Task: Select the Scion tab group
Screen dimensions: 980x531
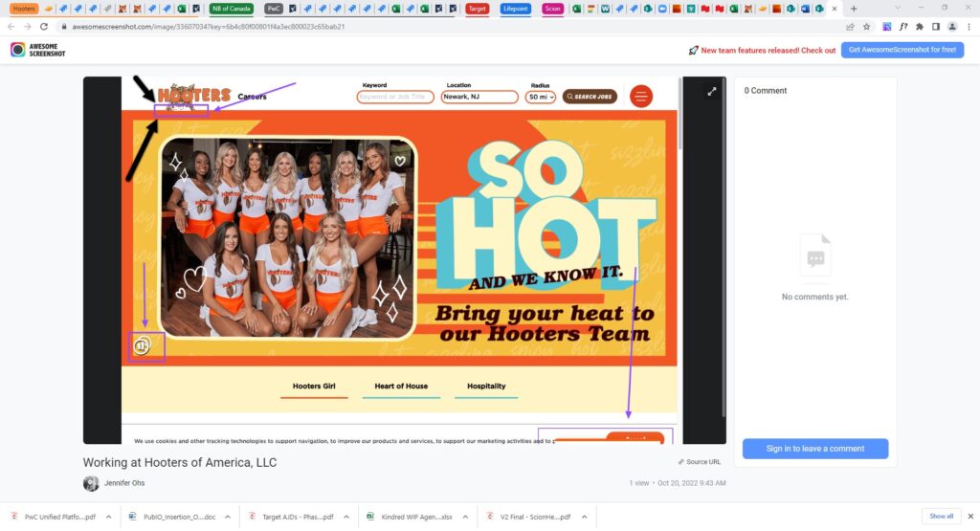Action: (552, 9)
